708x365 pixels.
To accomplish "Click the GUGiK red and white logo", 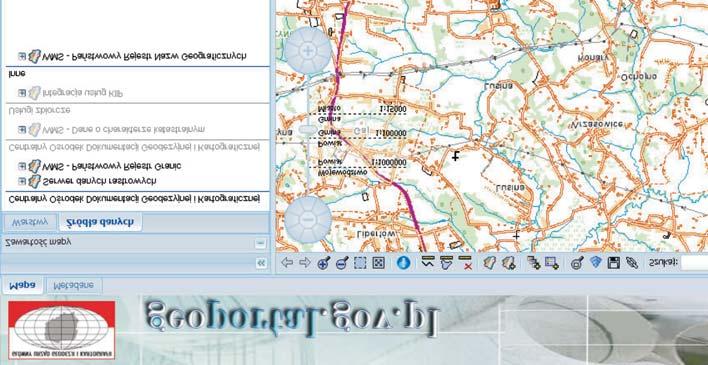I will tap(61, 330).
